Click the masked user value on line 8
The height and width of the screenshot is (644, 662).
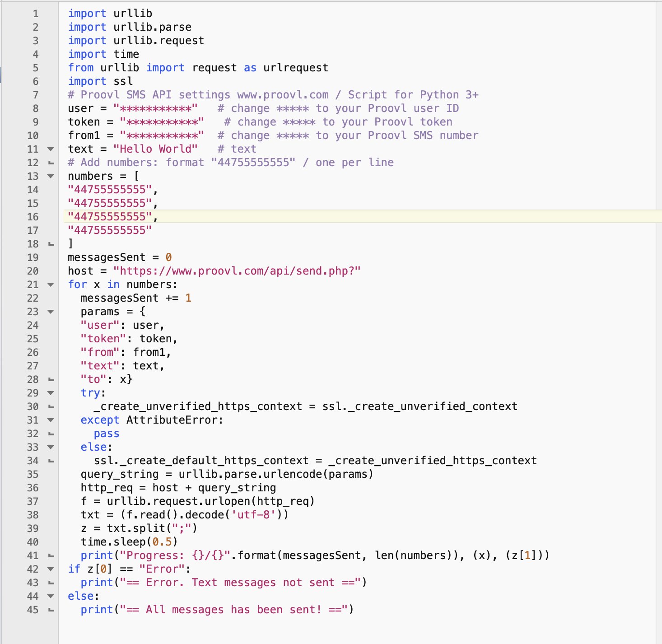click(155, 108)
